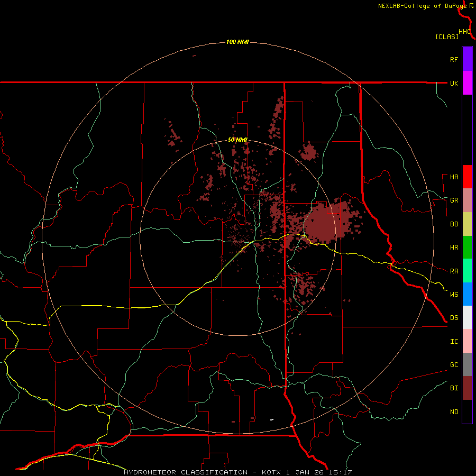Click the "HYDROMETEOR CLASSIFICATION" title text

186,472
